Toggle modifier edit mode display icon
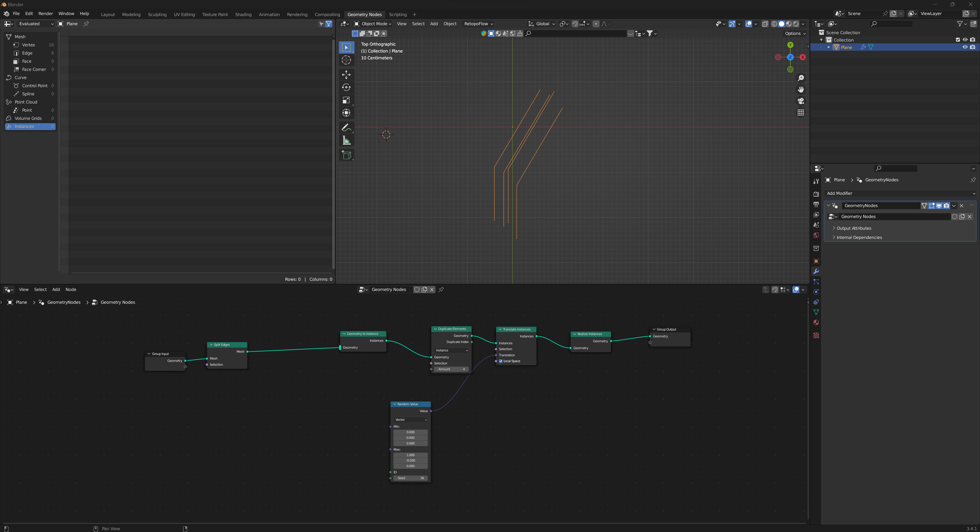The height and width of the screenshot is (532, 980). (932, 206)
